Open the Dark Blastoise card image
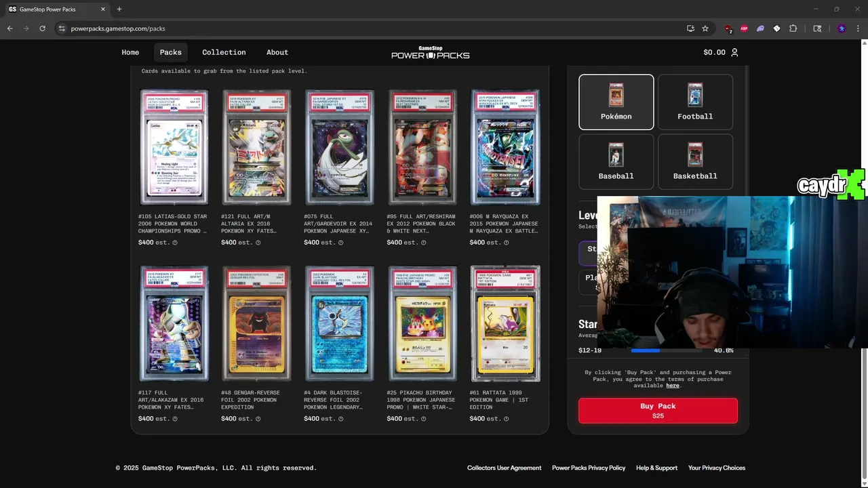The height and width of the screenshot is (488, 868). point(340,323)
